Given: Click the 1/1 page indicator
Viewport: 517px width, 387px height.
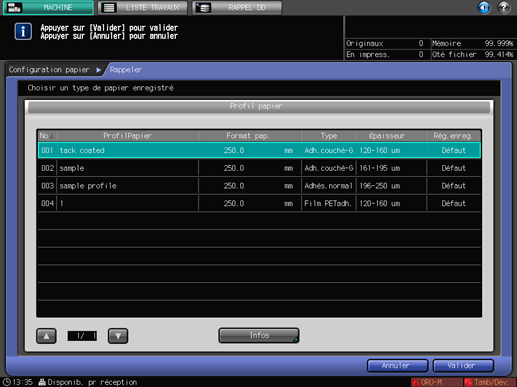Looking at the screenshot, I should pyautogui.click(x=82, y=336).
